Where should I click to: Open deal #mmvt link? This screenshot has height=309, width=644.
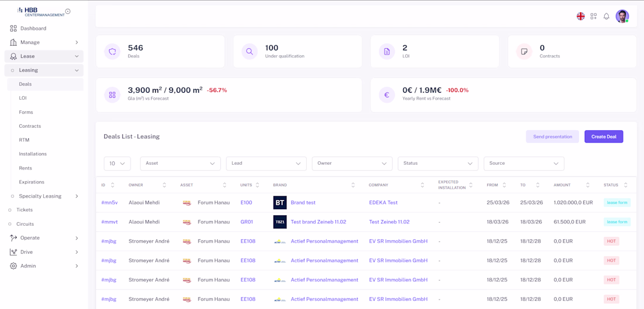[x=109, y=222]
